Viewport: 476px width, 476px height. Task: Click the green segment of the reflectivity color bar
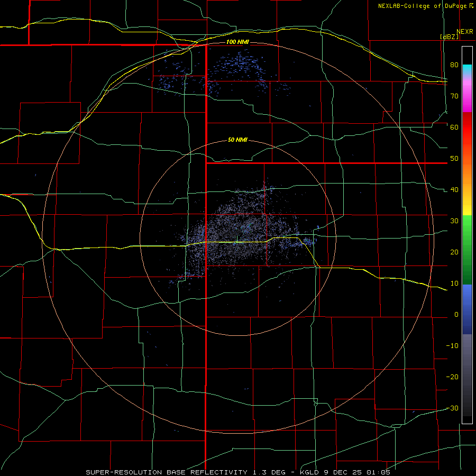coord(467,250)
